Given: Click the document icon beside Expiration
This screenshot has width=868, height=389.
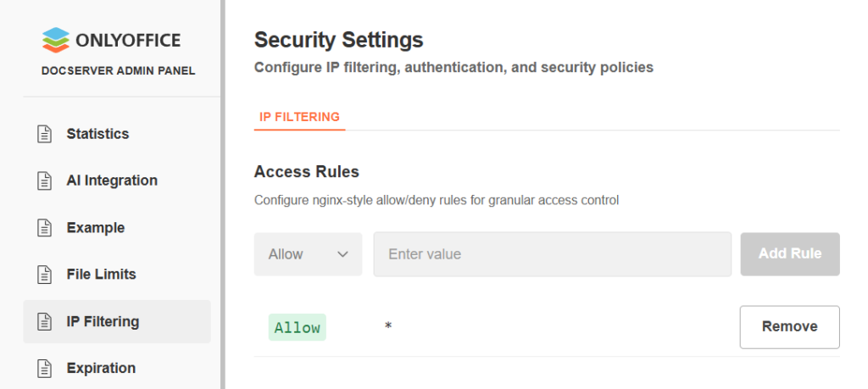Looking at the screenshot, I should point(44,369).
